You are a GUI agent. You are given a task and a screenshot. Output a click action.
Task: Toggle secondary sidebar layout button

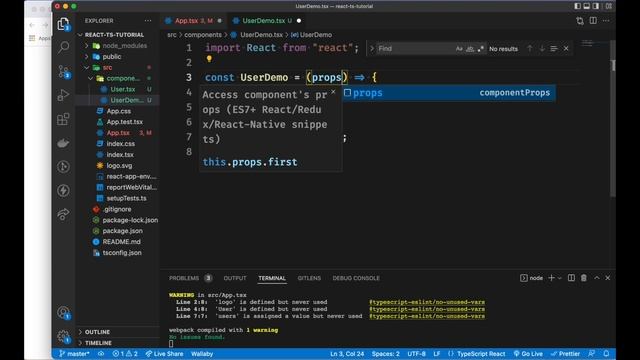596,6
